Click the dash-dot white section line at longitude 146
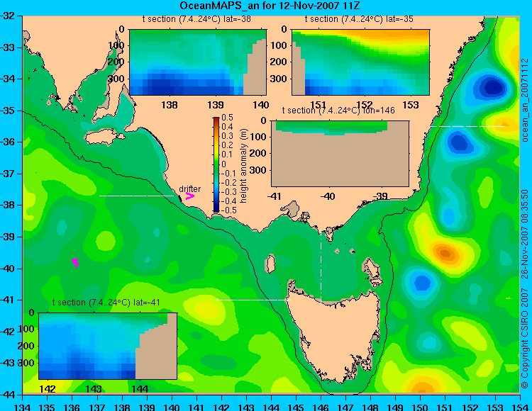The height and width of the screenshot is (411, 532). point(321,262)
